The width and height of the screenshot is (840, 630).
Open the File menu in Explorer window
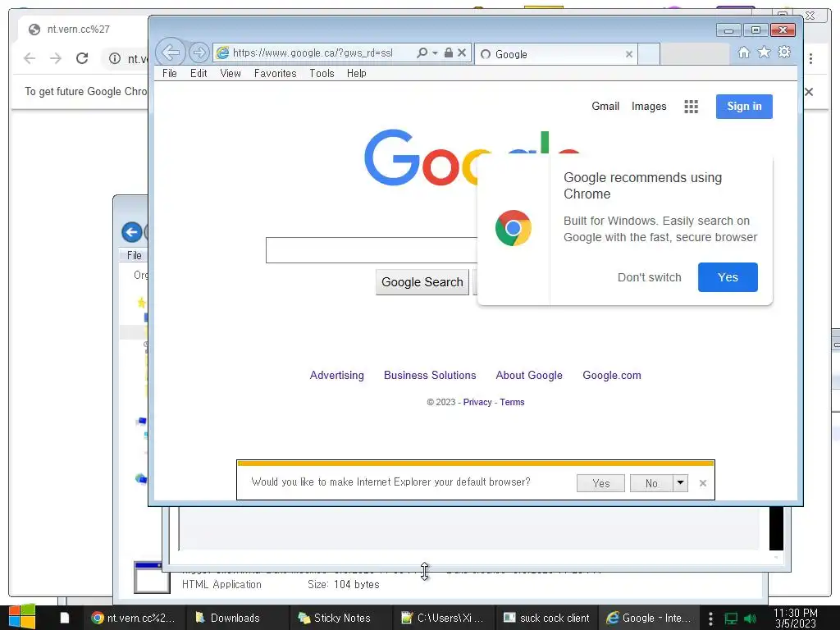(134, 256)
